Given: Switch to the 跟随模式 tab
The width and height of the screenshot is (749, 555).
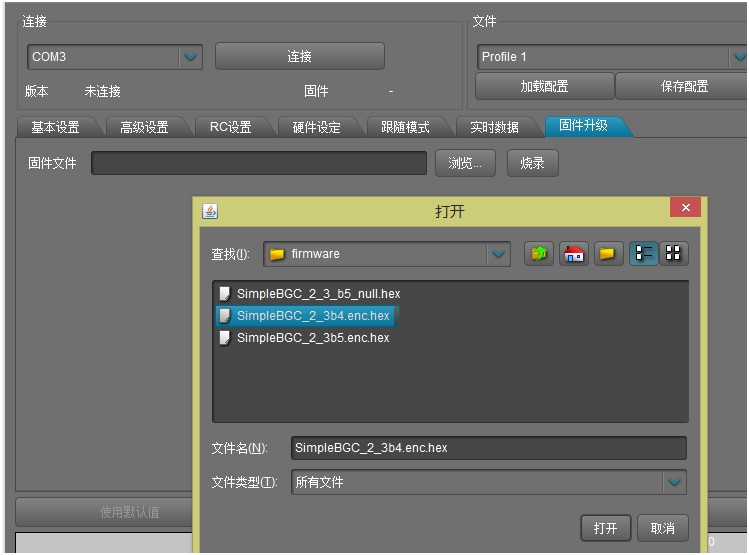Looking at the screenshot, I should click(x=405, y=127).
